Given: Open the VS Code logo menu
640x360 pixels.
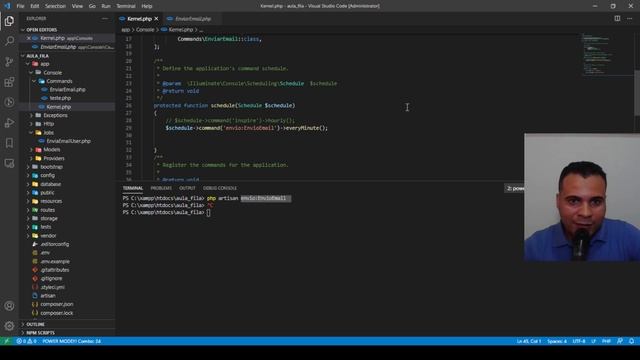Looking at the screenshot, I should (7, 6).
